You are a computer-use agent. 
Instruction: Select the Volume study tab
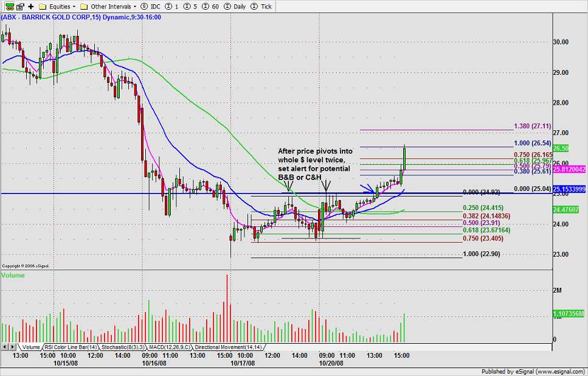pyautogui.click(x=30, y=347)
